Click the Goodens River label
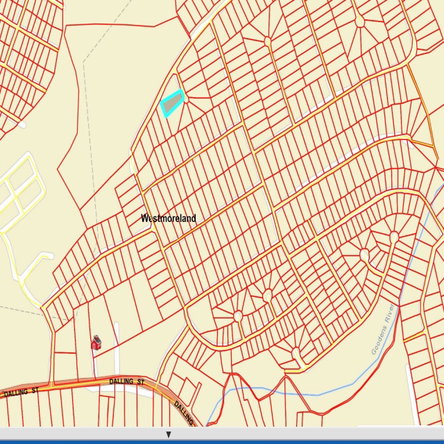The image size is (444, 444). (x=383, y=329)
